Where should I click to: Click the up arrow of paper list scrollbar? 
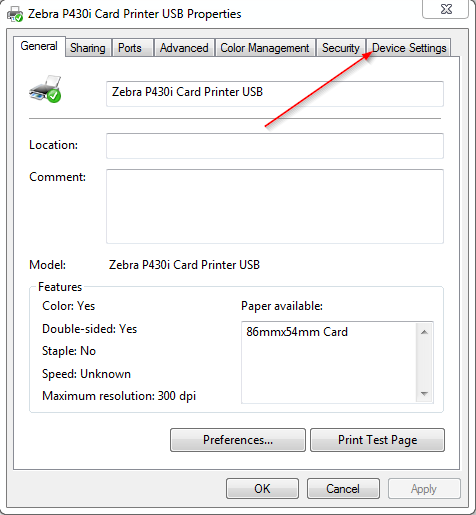pos(424,332)
